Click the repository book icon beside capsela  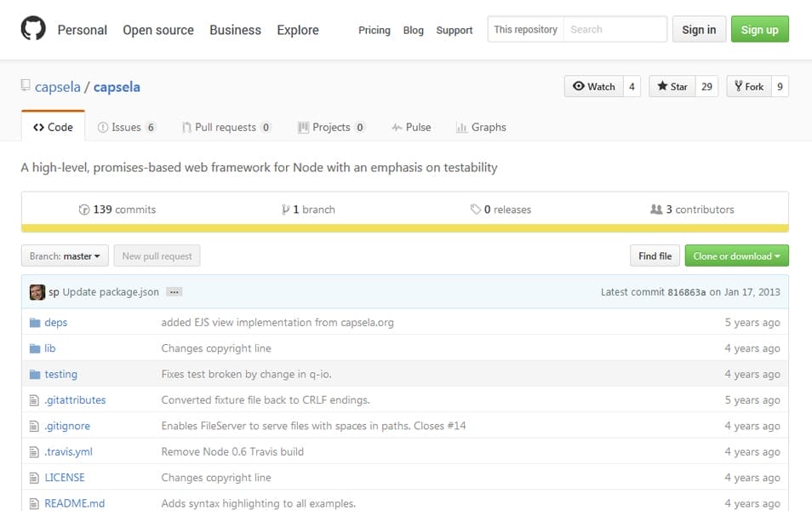[x=26, y=87]
